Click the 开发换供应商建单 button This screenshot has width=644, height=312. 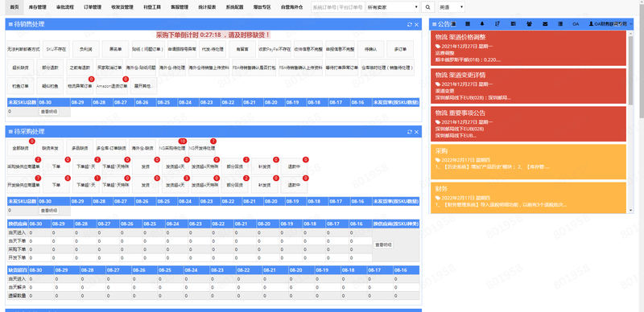point(23,185)
